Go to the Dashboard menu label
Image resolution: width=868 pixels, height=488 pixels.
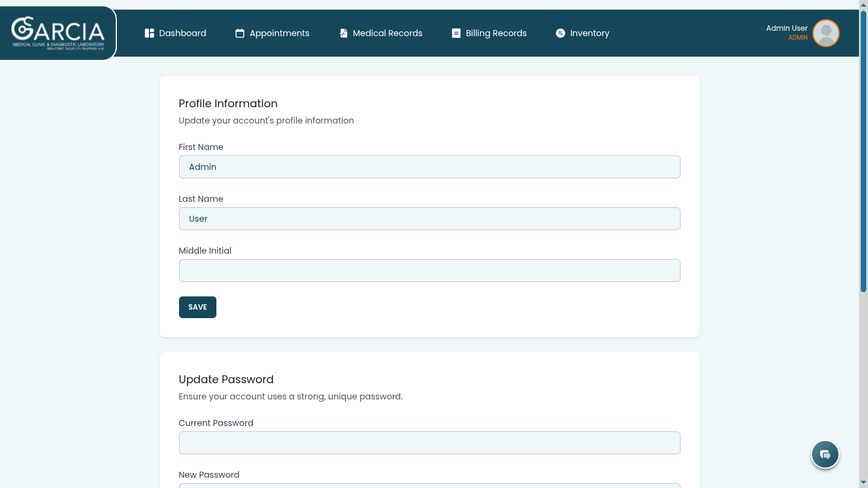click(183, 33)
